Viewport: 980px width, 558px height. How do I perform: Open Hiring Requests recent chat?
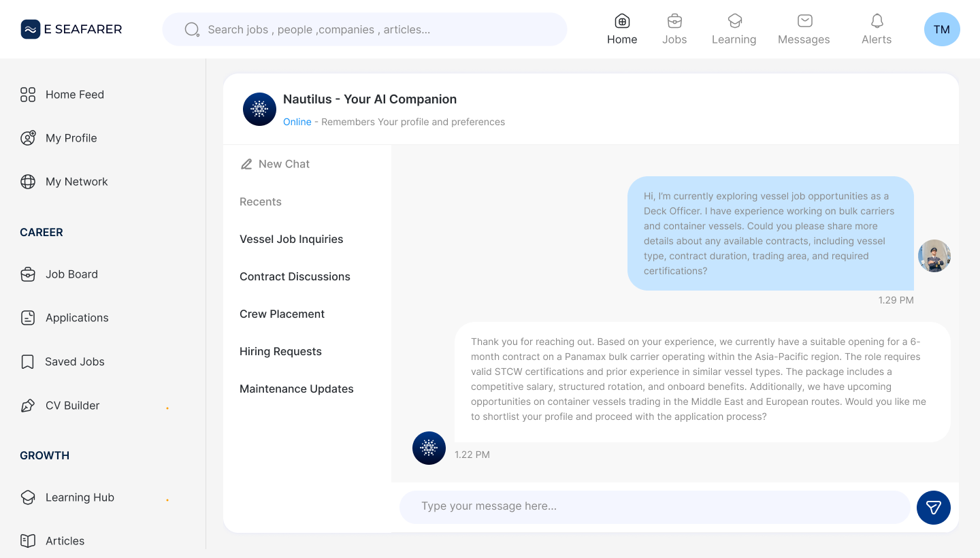pyautogui.click(x=280, y=351)
